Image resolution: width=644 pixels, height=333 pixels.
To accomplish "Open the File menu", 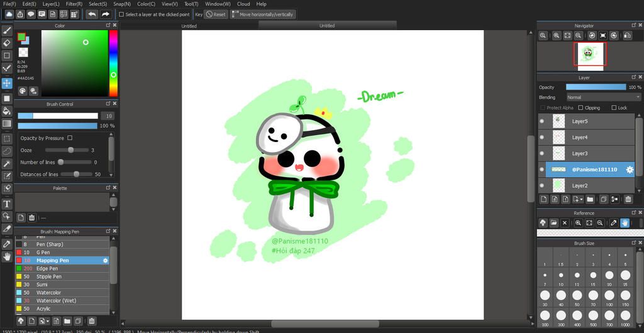I will pyautogui.click(x=9, y=4).
